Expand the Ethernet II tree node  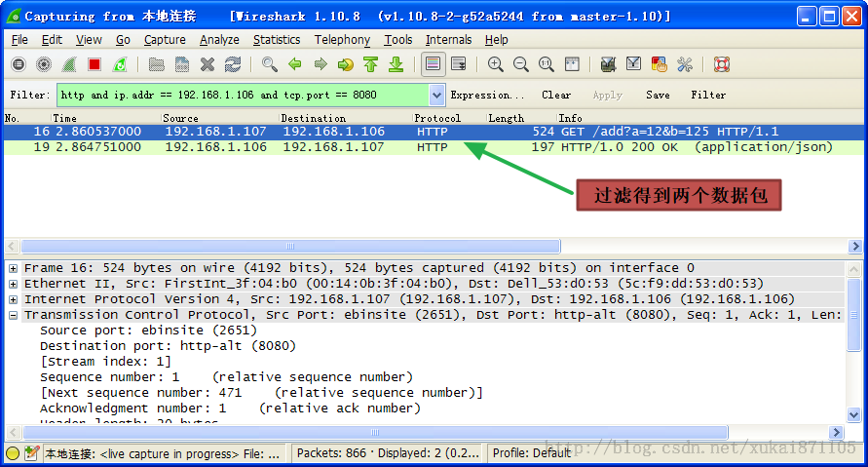[x=13, y=284]
